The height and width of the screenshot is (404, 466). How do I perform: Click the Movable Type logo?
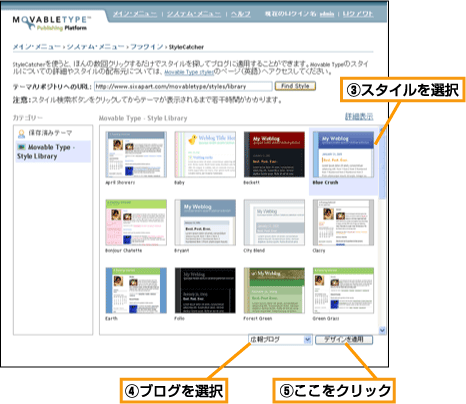(52, 23)
